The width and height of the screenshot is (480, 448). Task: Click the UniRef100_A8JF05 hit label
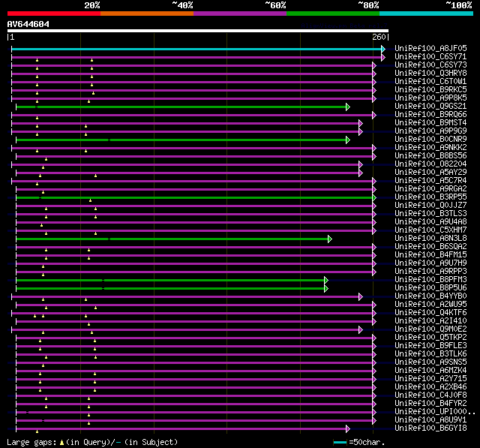click(x=430, y=48)
